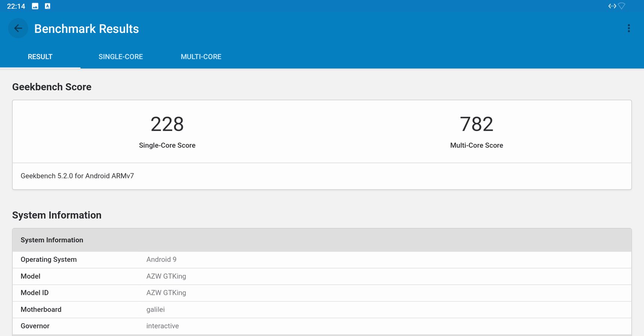The height and width of the screenshot is (336, 644).
Task: Tap the Model row label
Action: [x=30, y=276]
